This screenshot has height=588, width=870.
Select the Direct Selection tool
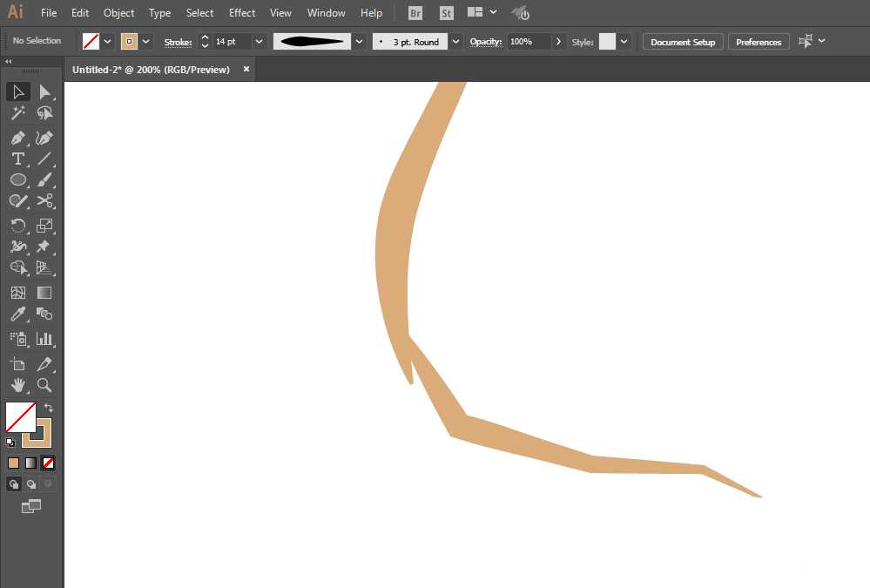click(x=44, y=91)
